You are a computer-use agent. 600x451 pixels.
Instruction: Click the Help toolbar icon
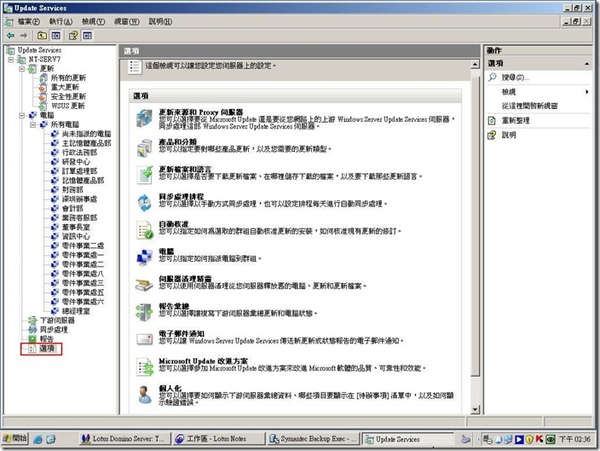coord(73,36)
